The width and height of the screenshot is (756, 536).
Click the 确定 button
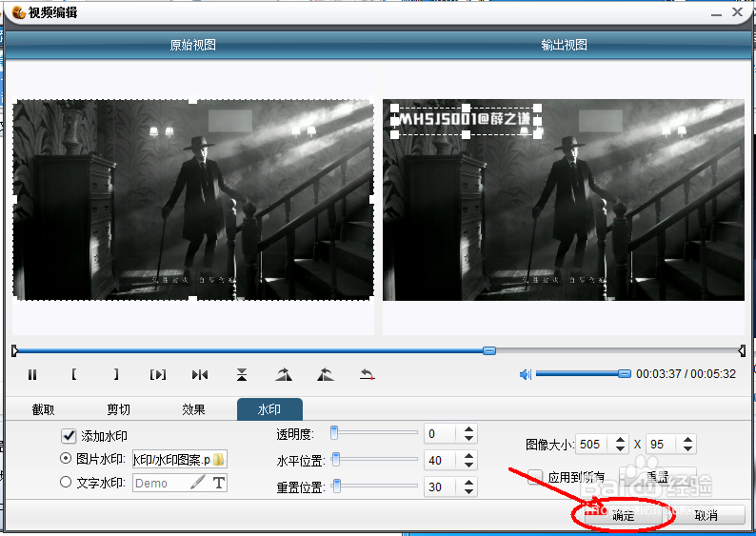tap(623, 516)
